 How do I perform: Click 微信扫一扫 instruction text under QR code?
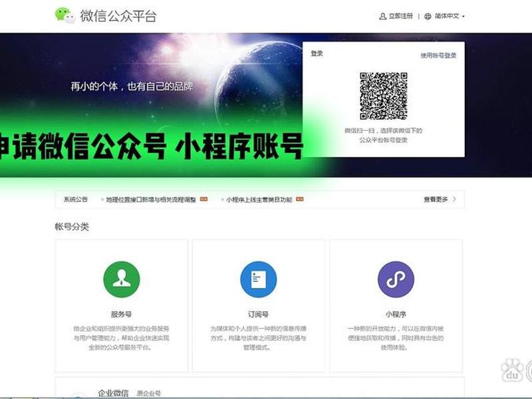tap(384, 135)
